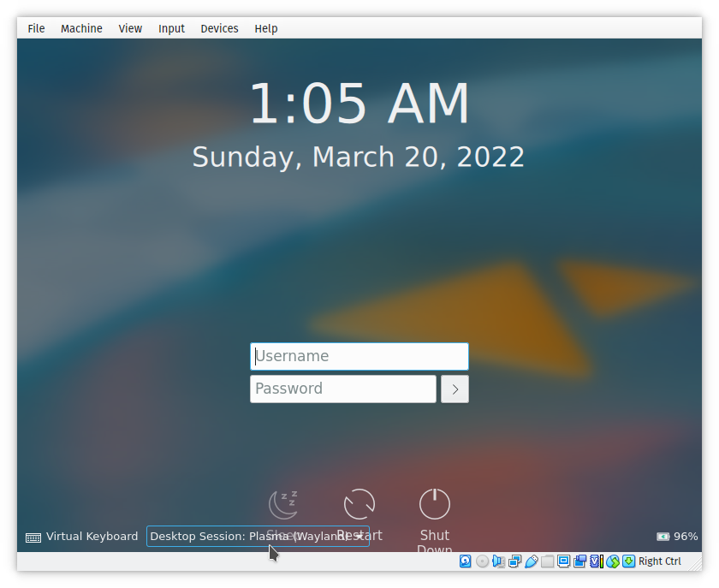Image resolution: width=719 pixels, height=588 pixels.
Task: Open the File menu
Action: tap(36, 28)
